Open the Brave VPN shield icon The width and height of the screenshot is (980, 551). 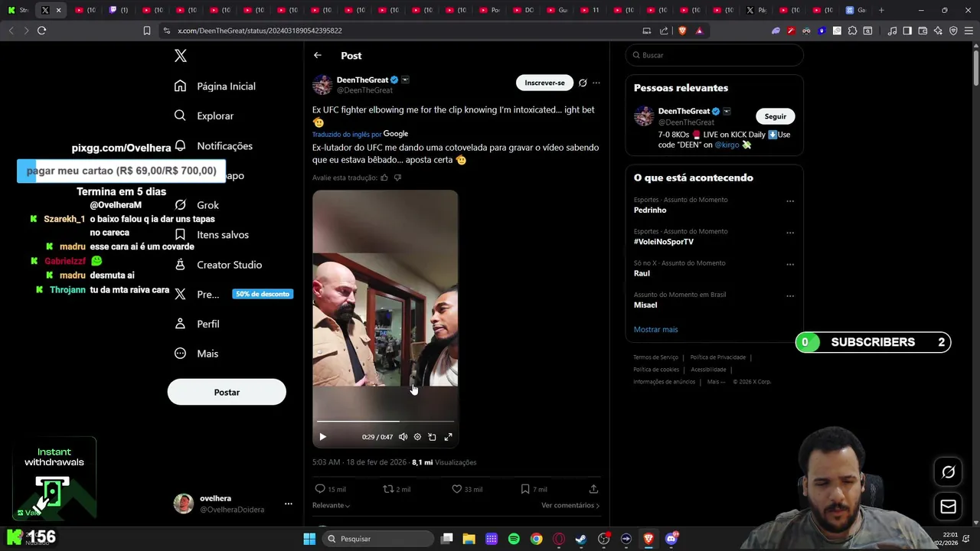tap(953, 31)
